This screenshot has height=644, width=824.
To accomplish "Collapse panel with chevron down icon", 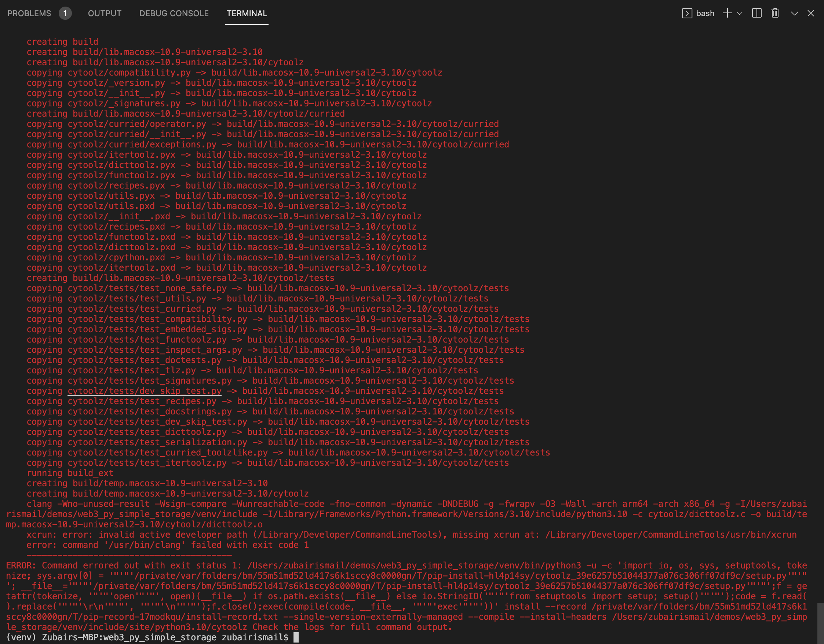I will pos(795,13).
